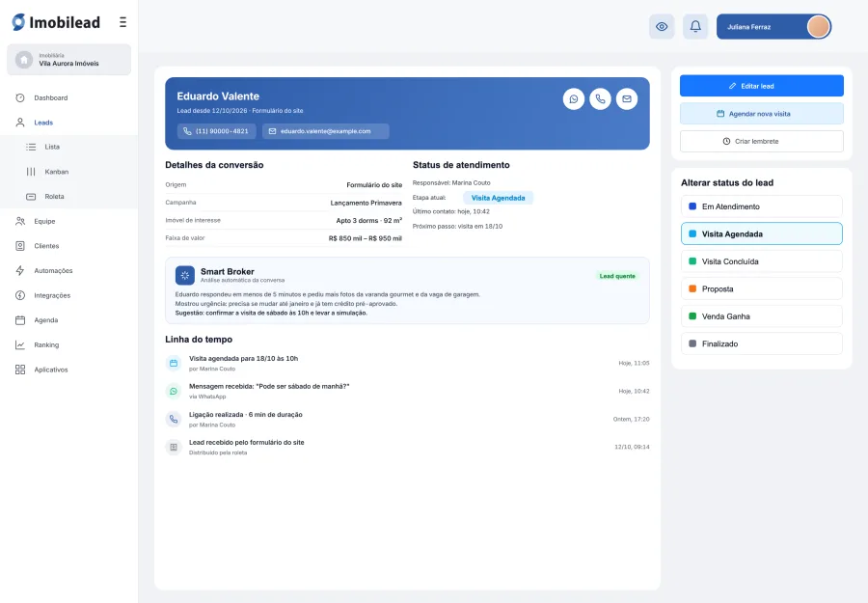
Task: Call Eduardo Valente via phone icon
Action: tap(600, 99)
